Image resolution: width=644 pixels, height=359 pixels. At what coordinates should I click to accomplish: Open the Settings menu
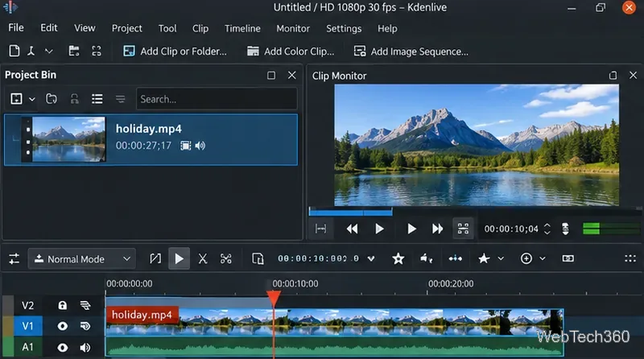(344, 28)
